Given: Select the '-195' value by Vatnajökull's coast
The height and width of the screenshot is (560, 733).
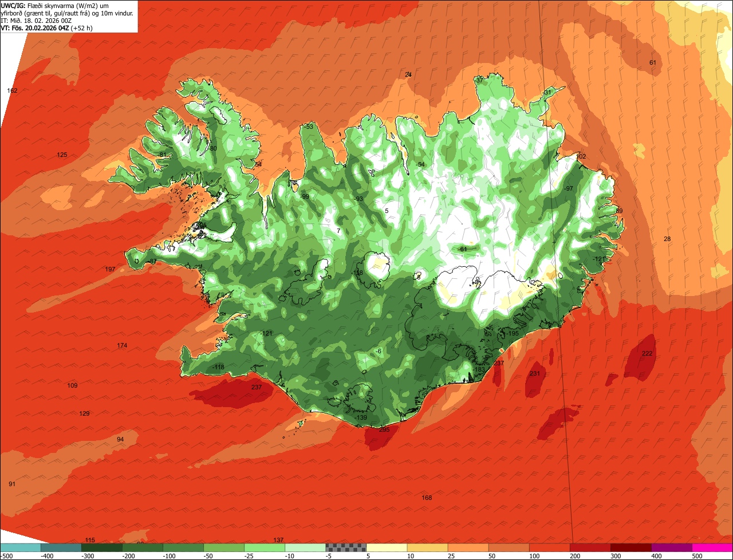Looking at the screenshot, I should coord(512,333).
